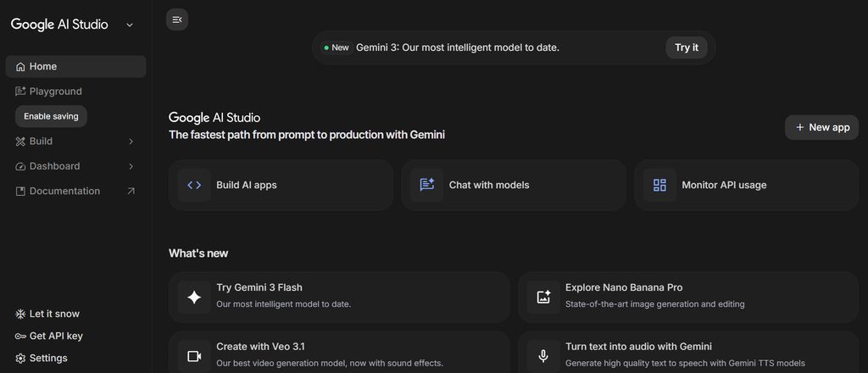Screen dimensions: 868x373
Task: Open Turn text into audio with Gemini card
Action: (x=688, y=352)
